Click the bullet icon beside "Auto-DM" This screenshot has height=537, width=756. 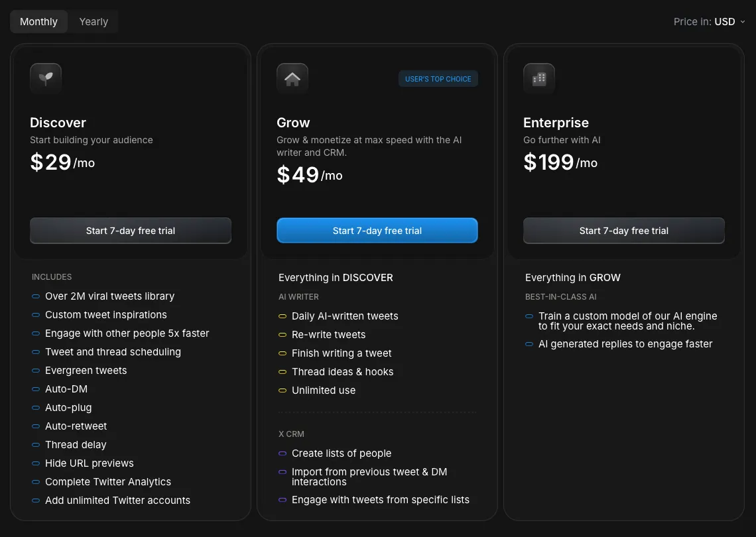(x=34, y=389)
